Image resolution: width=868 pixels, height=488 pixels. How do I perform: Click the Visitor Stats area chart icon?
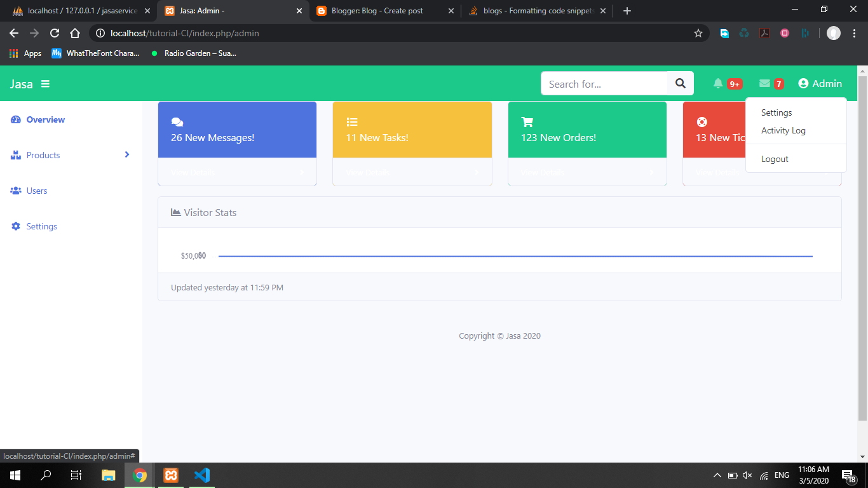click(176, 212)
